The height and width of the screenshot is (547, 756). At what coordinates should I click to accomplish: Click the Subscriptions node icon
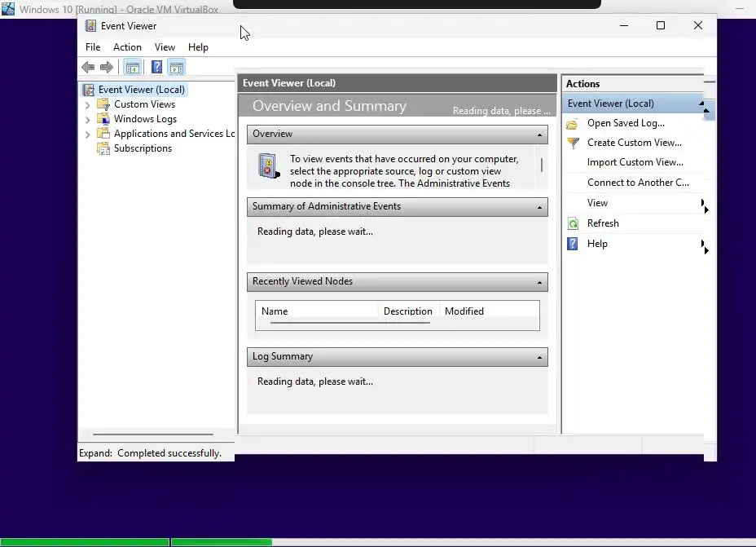tap(103, 148)
